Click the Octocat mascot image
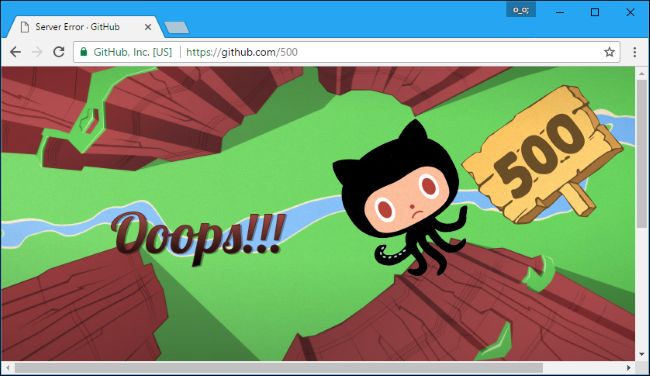This screenshot has height=376, width=650. tap(401, 198)
